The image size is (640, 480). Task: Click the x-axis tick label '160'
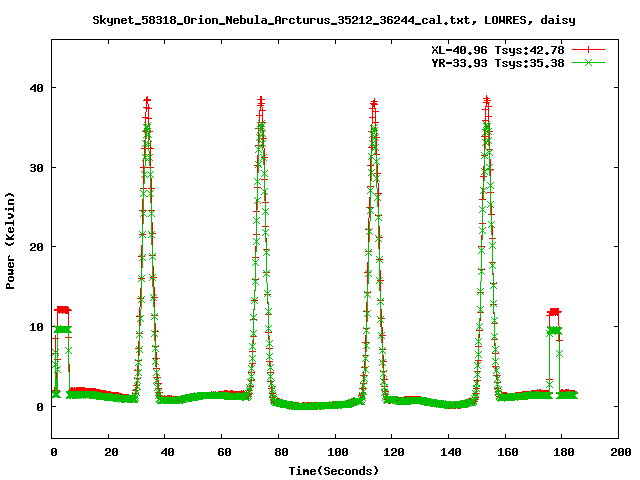pyautogui.click(x=507, y=452)
